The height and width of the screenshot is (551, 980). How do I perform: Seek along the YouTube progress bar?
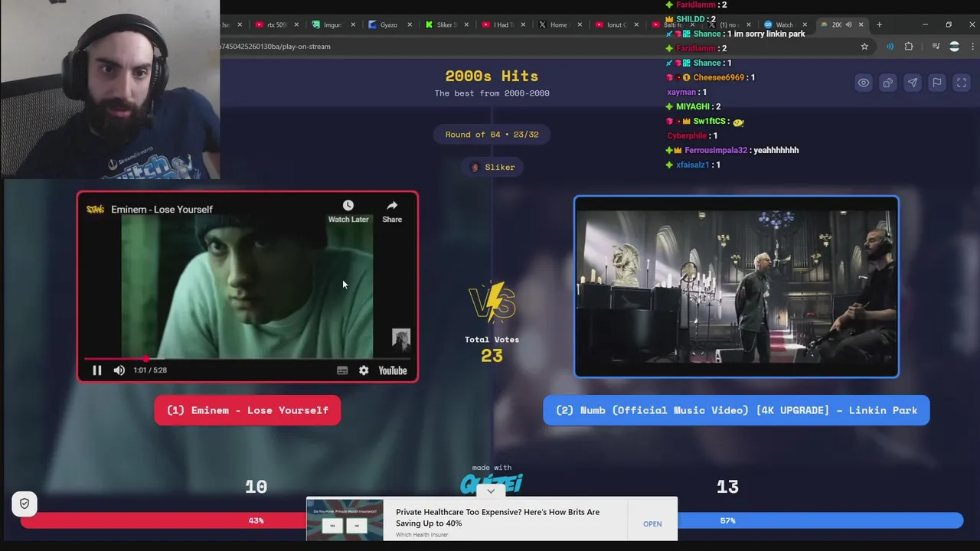pos(247,358)
